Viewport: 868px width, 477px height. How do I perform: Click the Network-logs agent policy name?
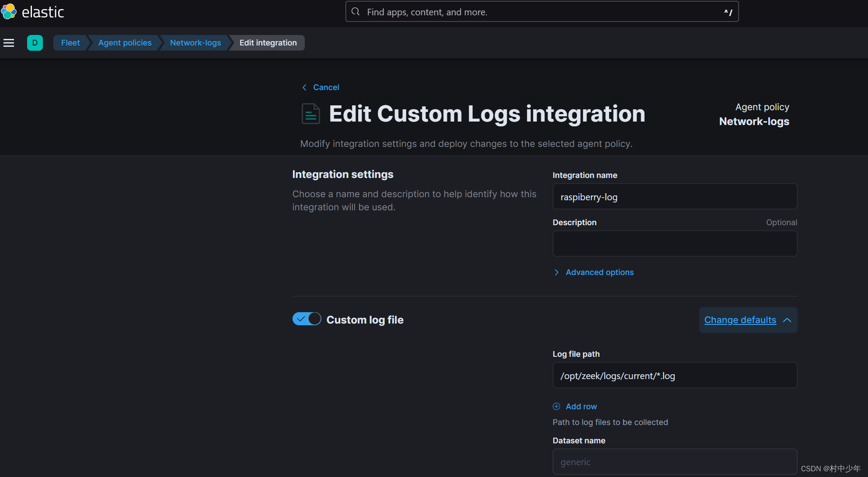pyautogui.click(x=754, y=122)
